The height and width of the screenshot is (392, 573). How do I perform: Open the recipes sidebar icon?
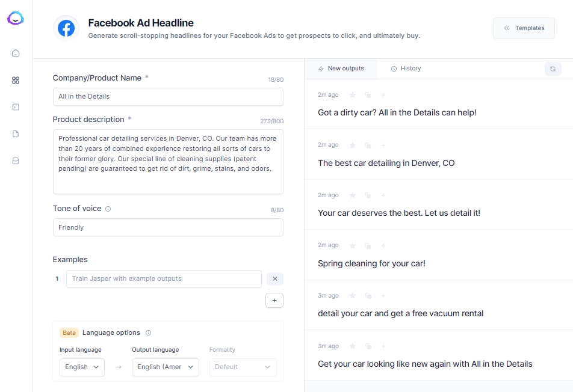(16, 107)
